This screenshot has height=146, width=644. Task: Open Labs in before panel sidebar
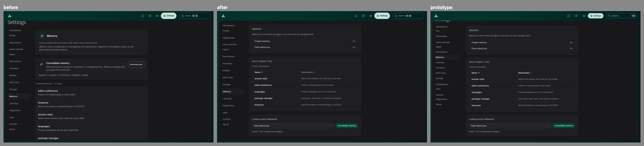pos(19,117)
